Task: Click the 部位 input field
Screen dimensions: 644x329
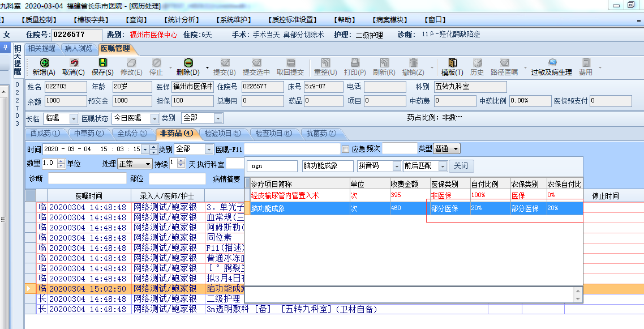Action: [177, 179]
